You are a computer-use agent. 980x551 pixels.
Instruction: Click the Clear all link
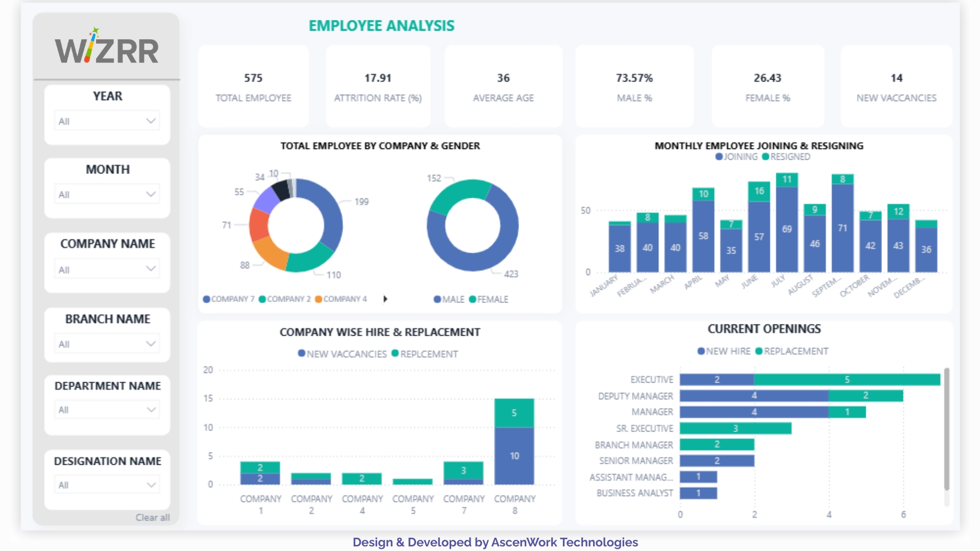click(152, 517)
